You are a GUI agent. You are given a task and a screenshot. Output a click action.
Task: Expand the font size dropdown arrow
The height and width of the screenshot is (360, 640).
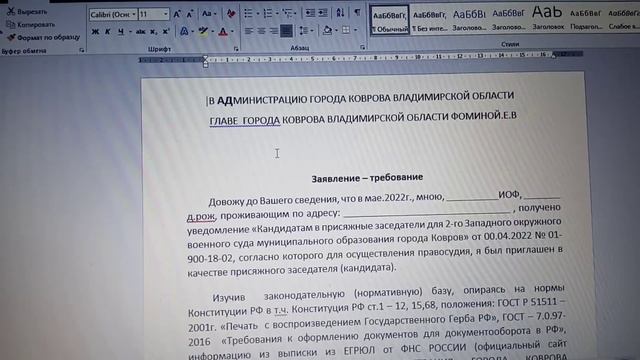[165, 14]
